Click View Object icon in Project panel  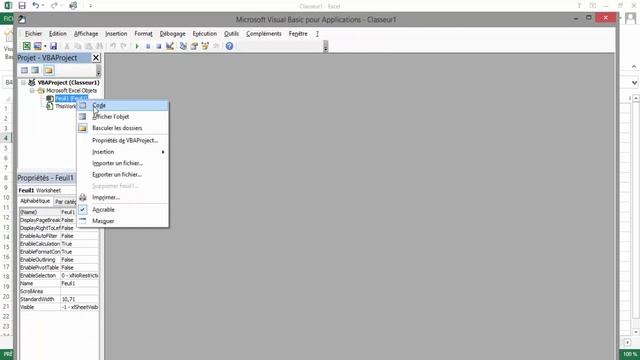point(36,70)
